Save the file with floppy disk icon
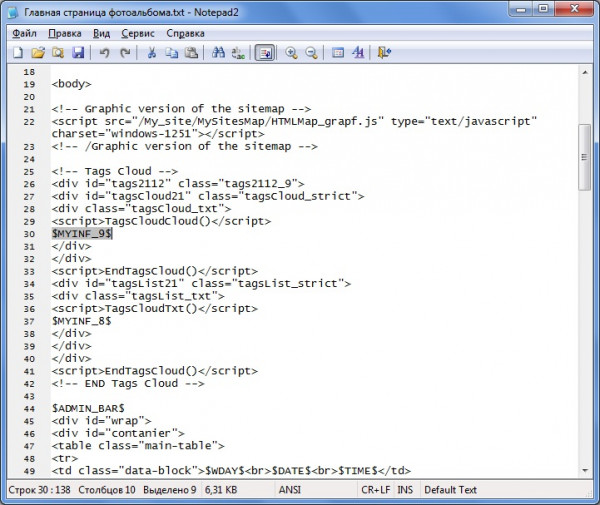 tap(78, 52)
